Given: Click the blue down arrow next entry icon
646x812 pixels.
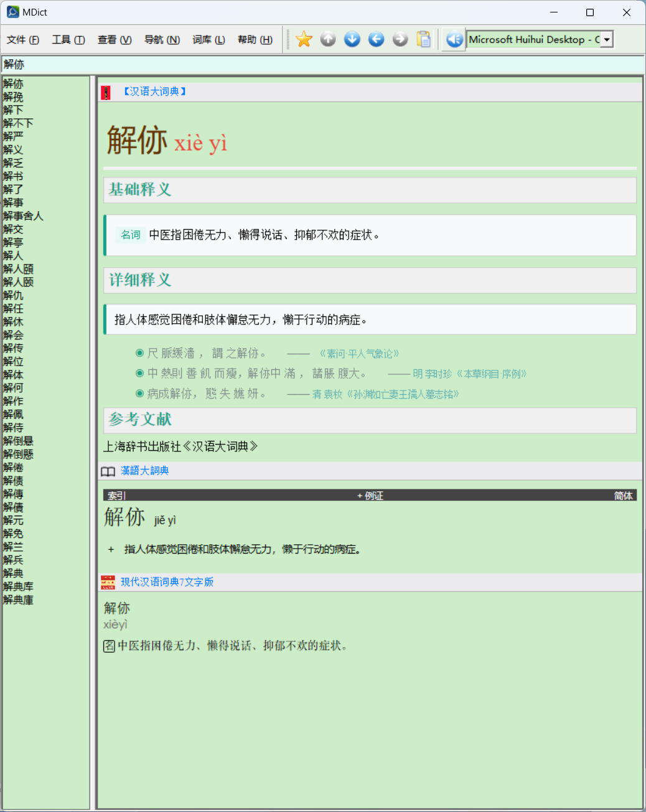Looking at the screenshot, I should pyautogui.click(x=352, y=39).
